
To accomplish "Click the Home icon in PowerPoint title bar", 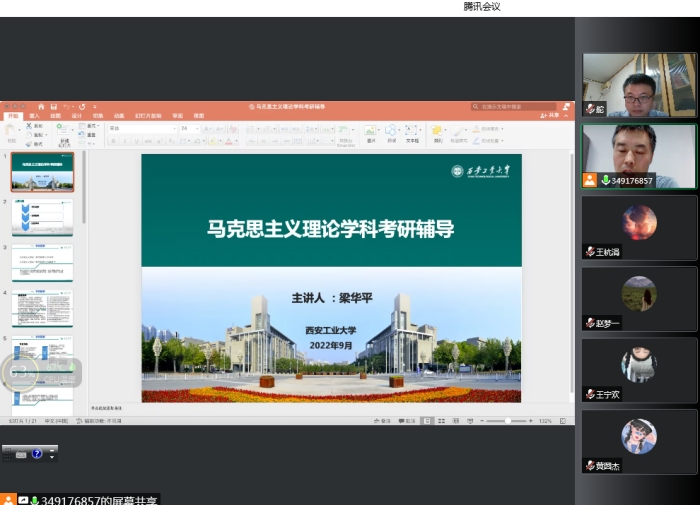I will pyautogui.click(x=39, y=106).
